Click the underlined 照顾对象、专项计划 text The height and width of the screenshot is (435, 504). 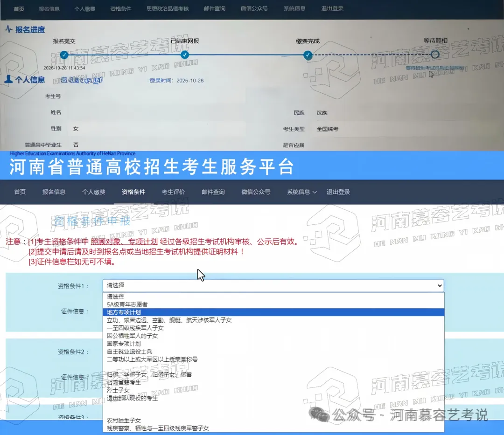click(124, 242)
